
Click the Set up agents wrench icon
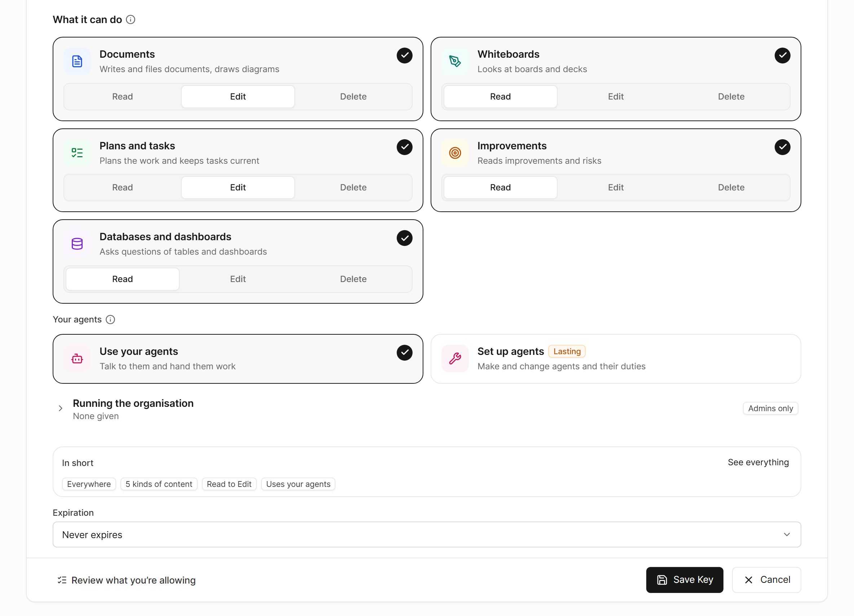tap(455, 359)
